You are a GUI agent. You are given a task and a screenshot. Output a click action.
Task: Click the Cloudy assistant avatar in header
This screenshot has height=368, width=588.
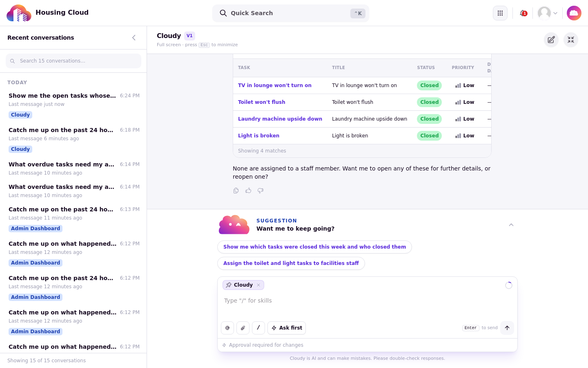574,13
